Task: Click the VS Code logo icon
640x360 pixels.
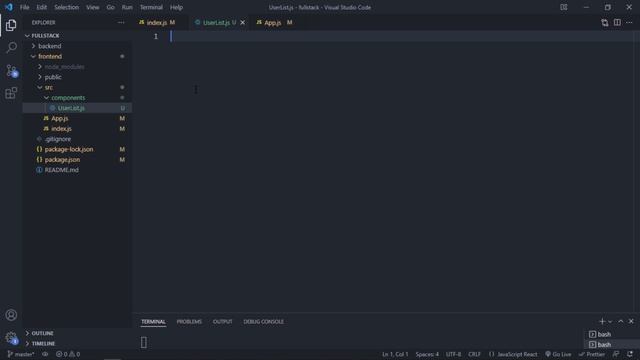Action: point(9,7)
